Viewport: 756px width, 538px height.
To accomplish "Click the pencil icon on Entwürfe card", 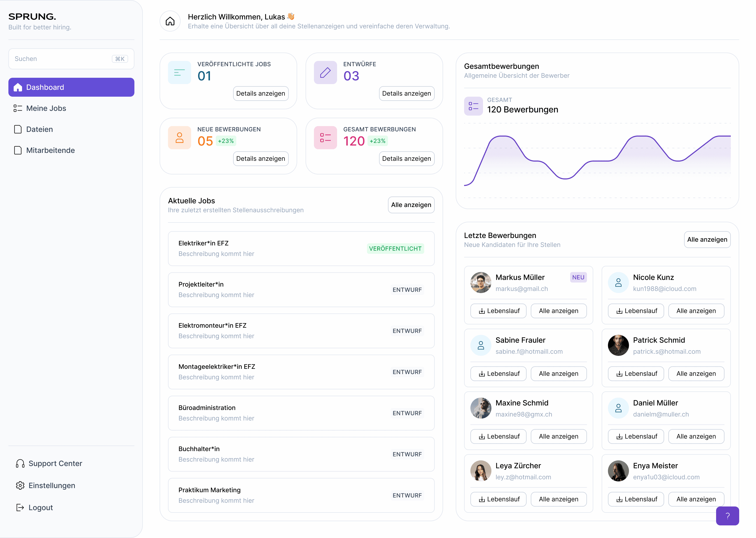I will pos(325,73).
